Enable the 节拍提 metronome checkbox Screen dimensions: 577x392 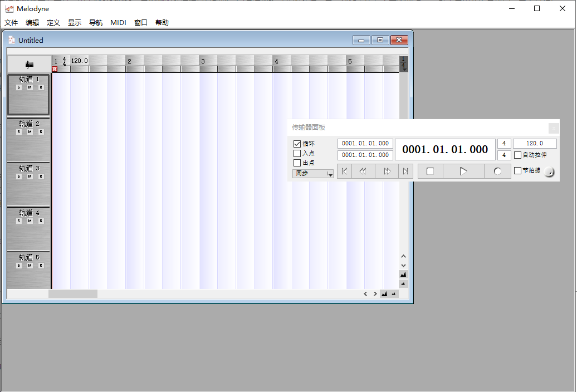coord(517,170)
